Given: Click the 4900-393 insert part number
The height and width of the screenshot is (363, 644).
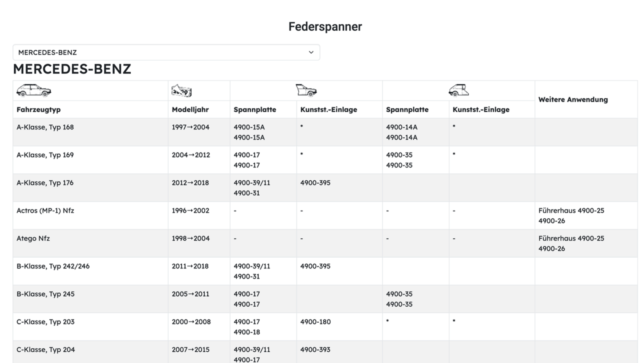Looking at the screenshot, I should coord(315,350).
